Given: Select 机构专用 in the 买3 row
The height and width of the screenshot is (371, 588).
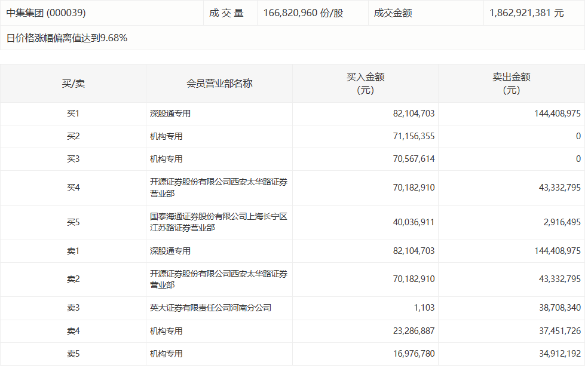Looking at the screenshot, I should click(166, 160).
